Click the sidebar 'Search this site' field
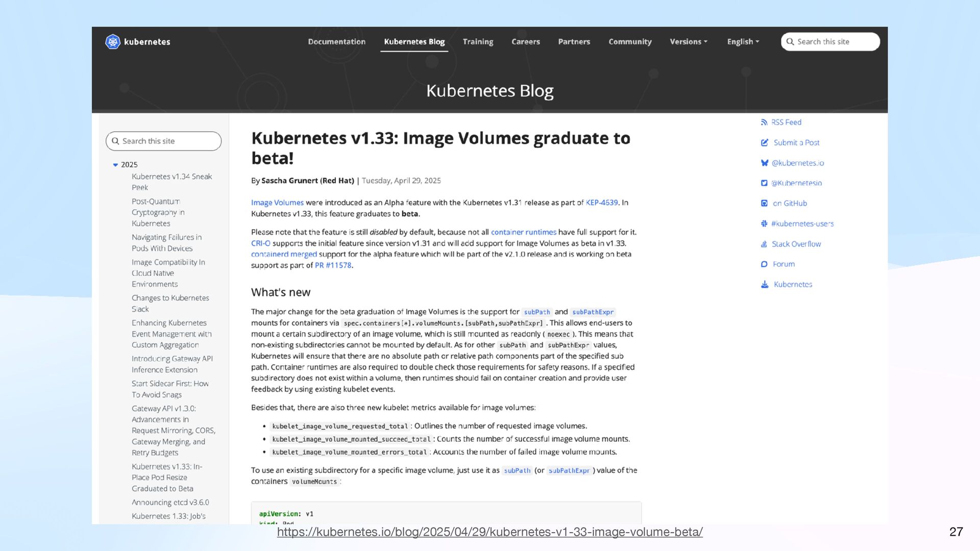Viewport: 980px width, 551px height. click(163, 141)
